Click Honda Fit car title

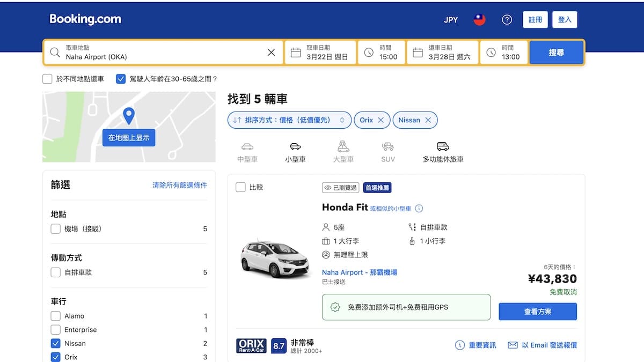pyautogui.click(x=345, y=207)
